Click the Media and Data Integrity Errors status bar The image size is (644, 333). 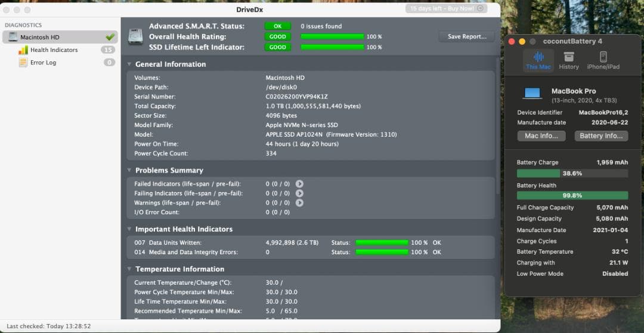pyautogui.click(x=382, y=252)
